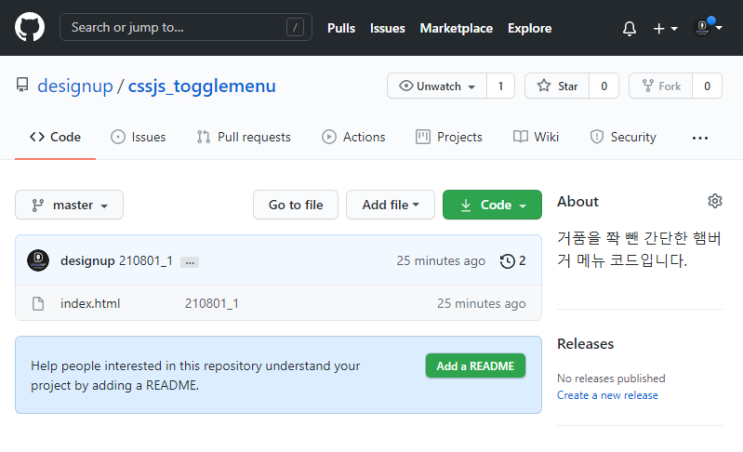743x452 pixels.
Task: Star this repository
Action: (557, 86)
